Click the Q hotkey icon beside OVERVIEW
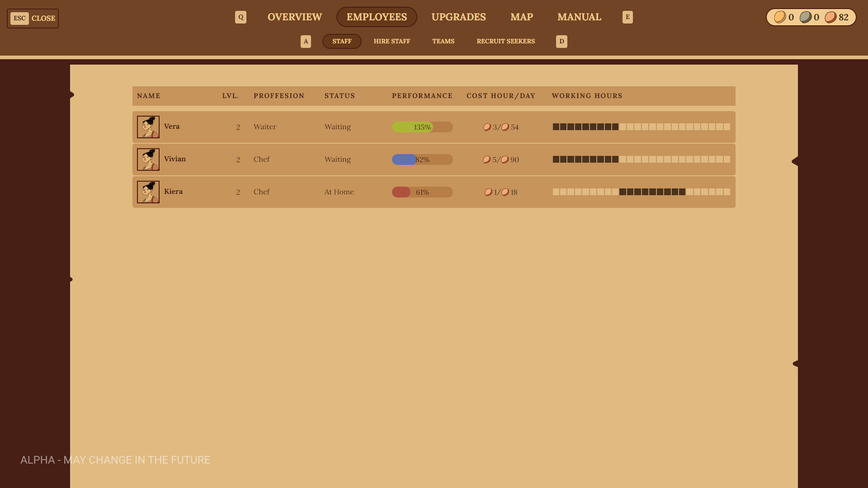The image size is (868, 488). click(x=241, y=17)
